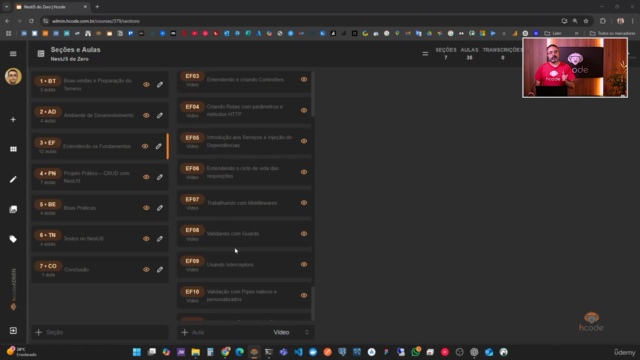Open the tag icon in left sidebar
Image resolution: width=640 pixels, height=360 pixels.
pyautogui.click(x=13, y=239)
